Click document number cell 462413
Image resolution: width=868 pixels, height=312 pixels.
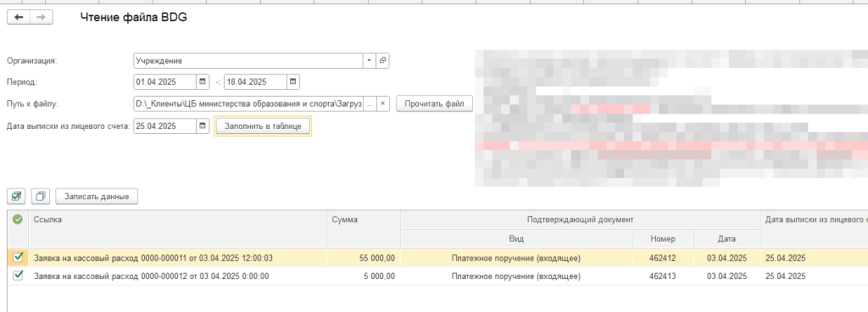(663, 276)
